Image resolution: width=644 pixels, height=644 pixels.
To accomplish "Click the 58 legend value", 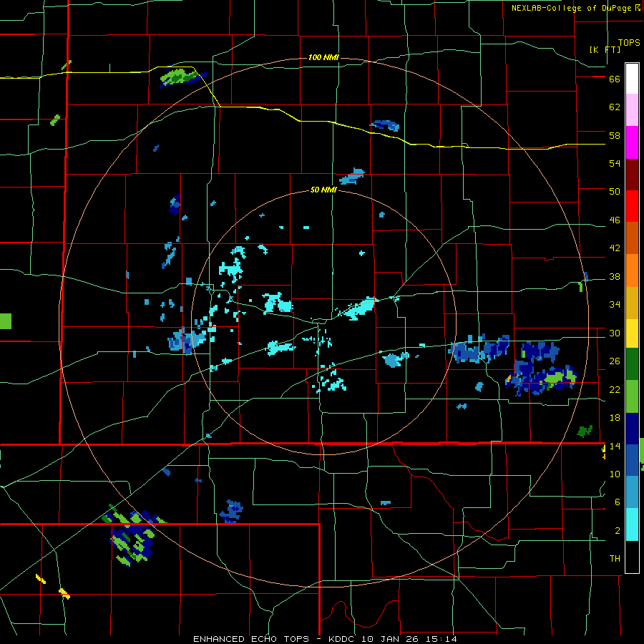I will pos(615,135).
